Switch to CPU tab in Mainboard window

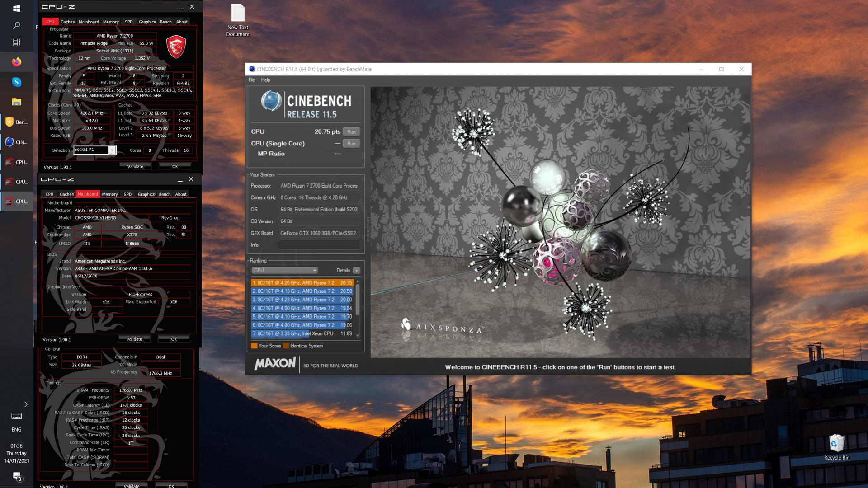[50, 194]
